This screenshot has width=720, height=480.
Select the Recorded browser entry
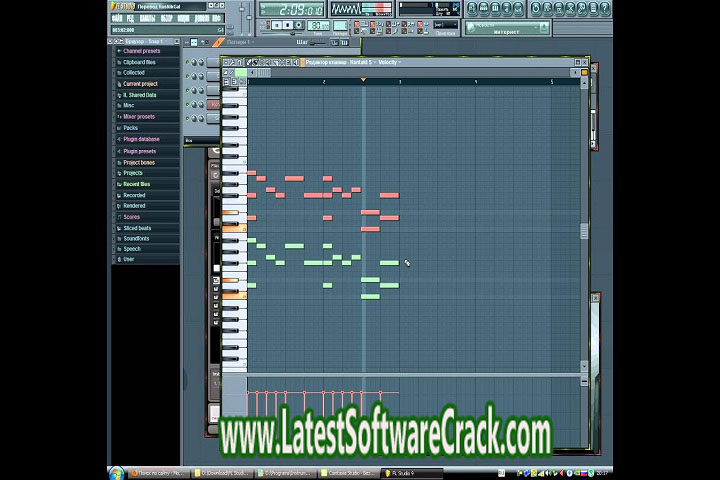pos(146,195)
